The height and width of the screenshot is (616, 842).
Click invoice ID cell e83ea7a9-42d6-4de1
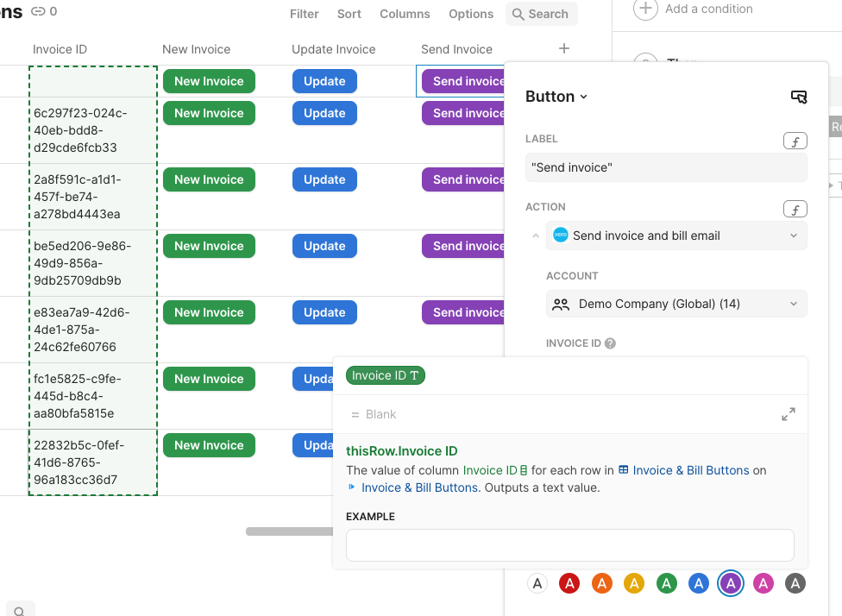(92, 330)
